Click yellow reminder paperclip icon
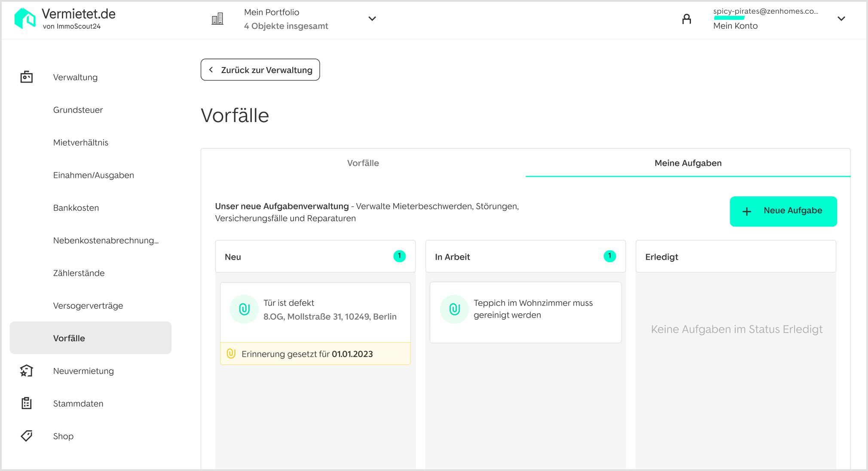This screenshot has height=471, width=868. tap(231, 354)
